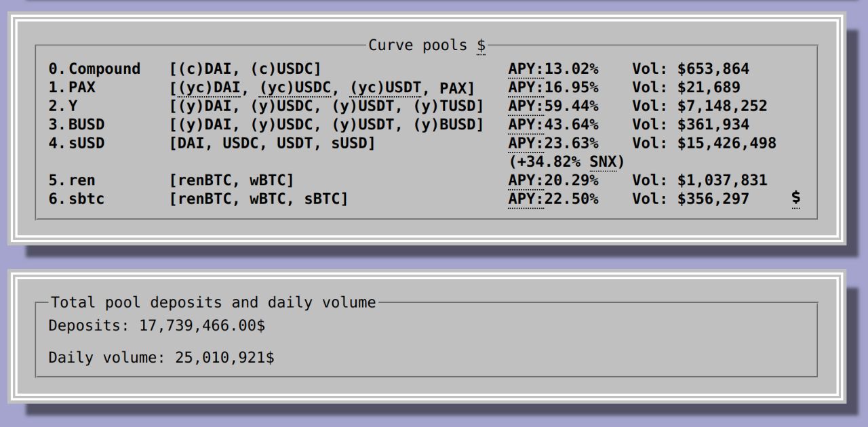Click Vol: $7,148,252 value
The height and width of the screenshot is (427, 868).
[x=700, y=106]
